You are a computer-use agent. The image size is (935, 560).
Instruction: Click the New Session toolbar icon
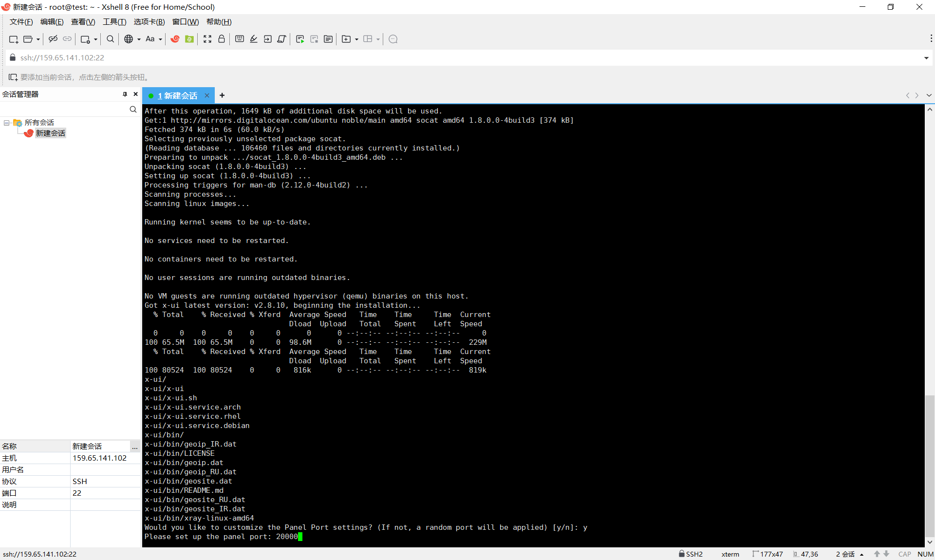(14, 39)
